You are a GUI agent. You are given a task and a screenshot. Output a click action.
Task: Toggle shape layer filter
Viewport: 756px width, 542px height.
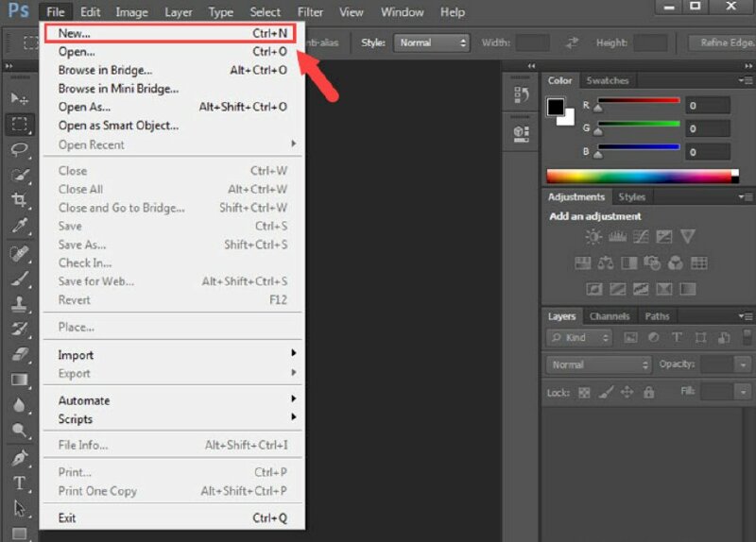[x=700, y=338]
